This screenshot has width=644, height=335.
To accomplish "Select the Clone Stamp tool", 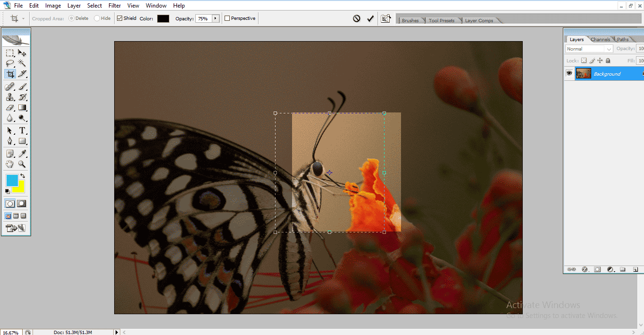I will pyautogui.click(x=10, y=97).
